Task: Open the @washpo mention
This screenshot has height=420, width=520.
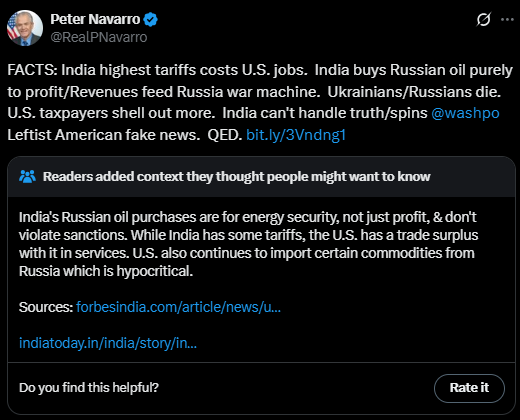Action: tap(465, 113)
